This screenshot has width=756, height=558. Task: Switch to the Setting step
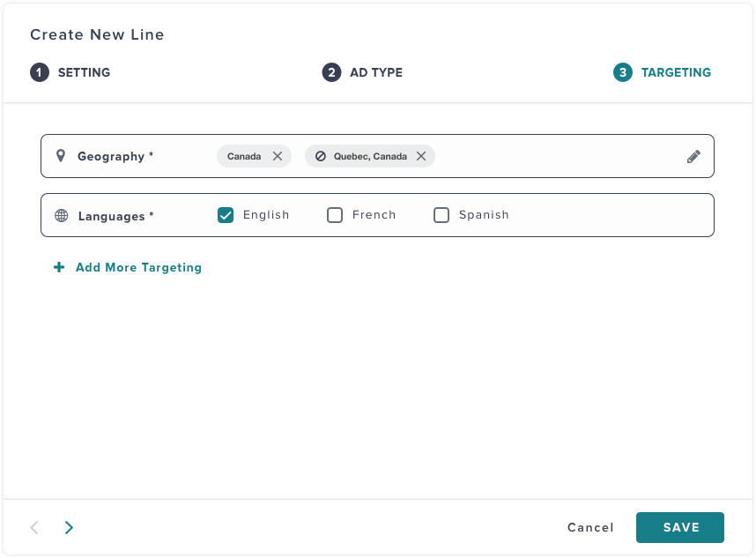coord(70,72)
